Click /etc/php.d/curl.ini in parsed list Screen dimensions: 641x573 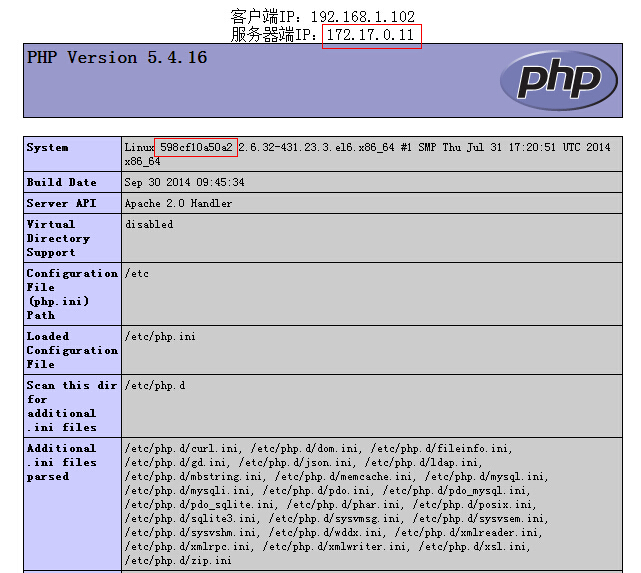click(182, 448)
